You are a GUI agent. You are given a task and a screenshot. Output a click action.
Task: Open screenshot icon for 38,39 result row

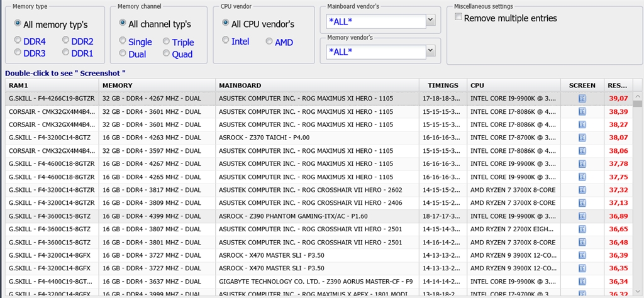click(x=582, y=112)
